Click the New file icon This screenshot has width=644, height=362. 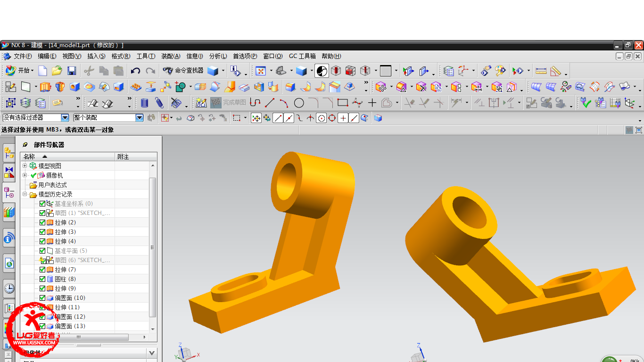(42, 71)
